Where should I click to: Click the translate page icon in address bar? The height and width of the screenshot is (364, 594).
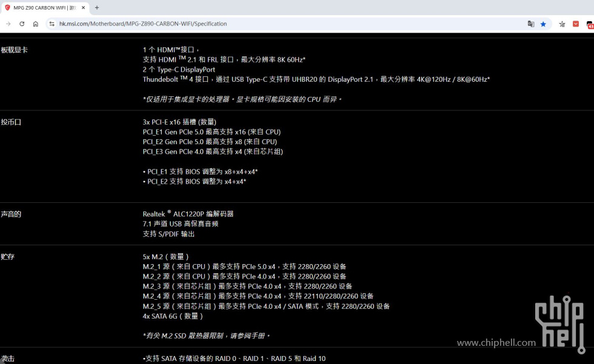(x=531, y=24)
